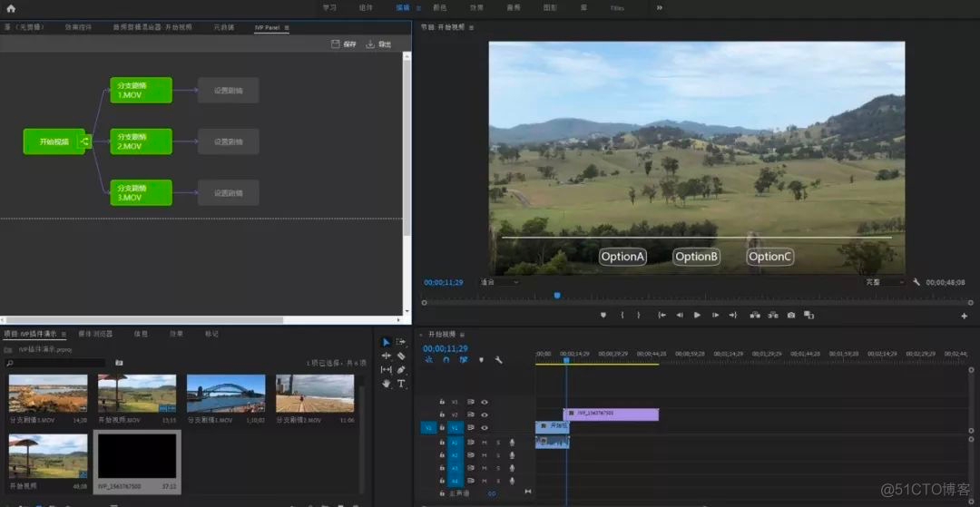Enable voice-over record on track A1
The image size is (980, 507).
[x=512, y=442]
